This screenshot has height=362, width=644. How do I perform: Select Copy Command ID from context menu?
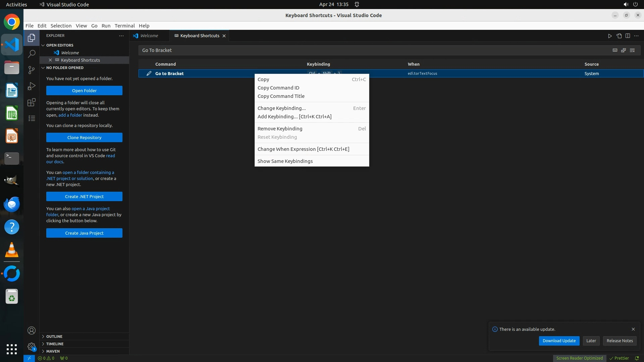tap(278, 88)
